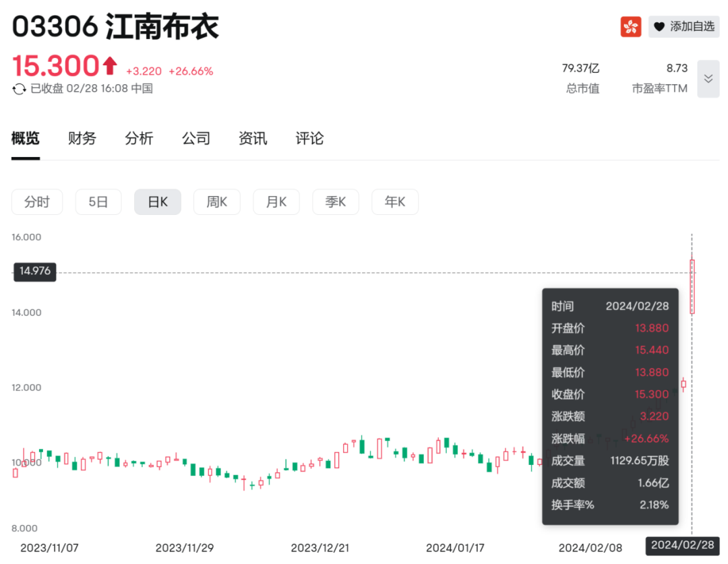View the 评论 comments tab
This screenshot has height=564, width=728.
pyautogui.click(x=309, y=139)
